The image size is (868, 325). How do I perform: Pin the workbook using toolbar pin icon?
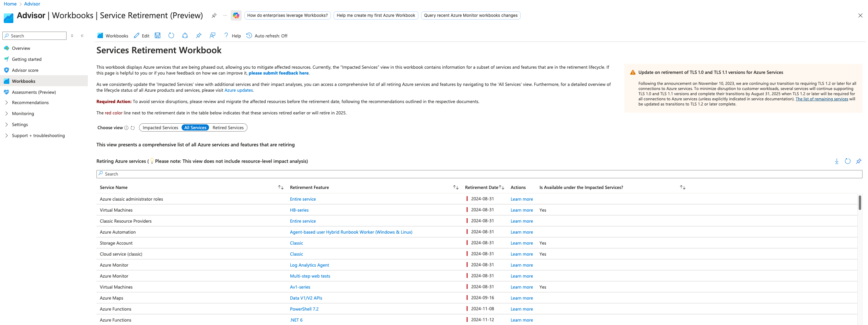pos(199,36)
